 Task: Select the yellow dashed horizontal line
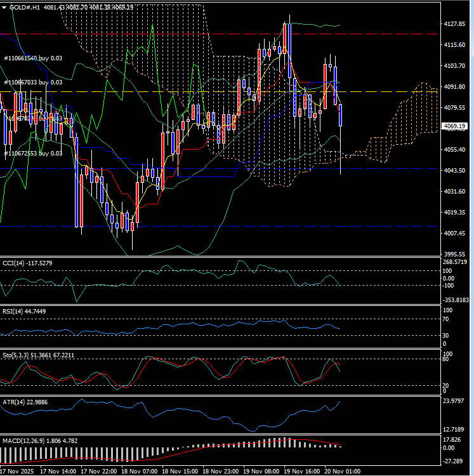(x=381, y=91)
